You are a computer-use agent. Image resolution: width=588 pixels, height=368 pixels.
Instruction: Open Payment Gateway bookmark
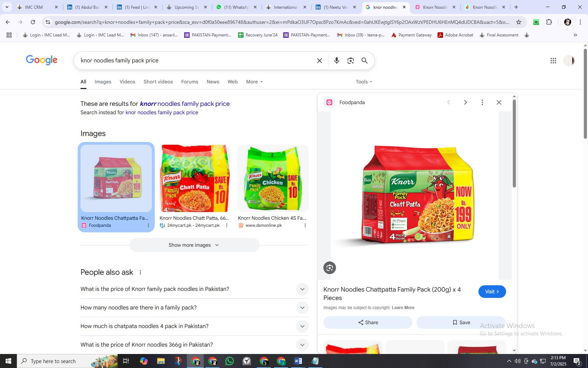(x=412, y=35)
